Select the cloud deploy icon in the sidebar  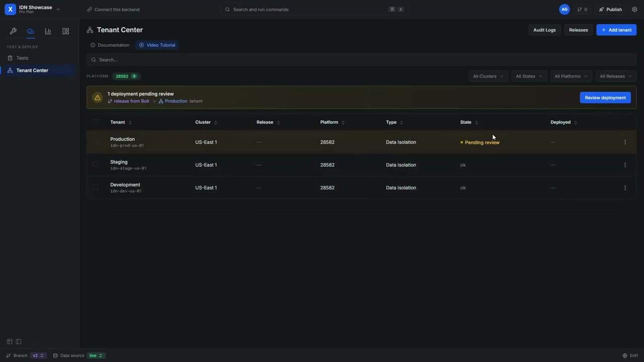pyautogui.click(x=31, y=31)
